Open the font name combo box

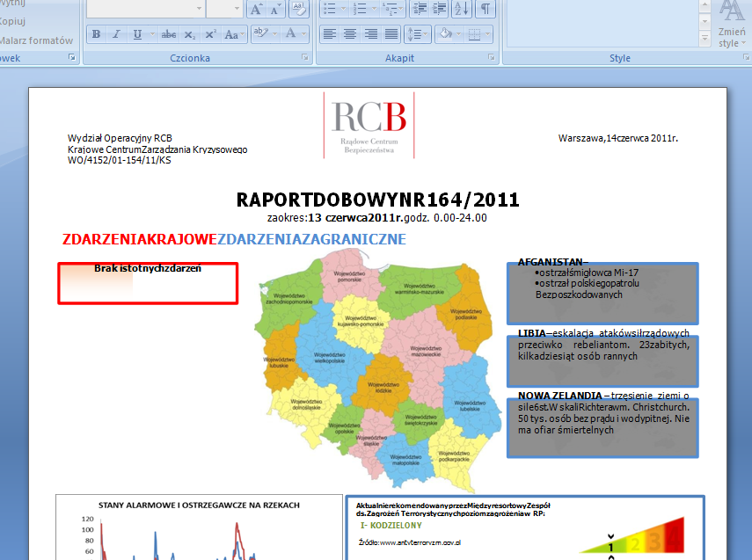145,9
